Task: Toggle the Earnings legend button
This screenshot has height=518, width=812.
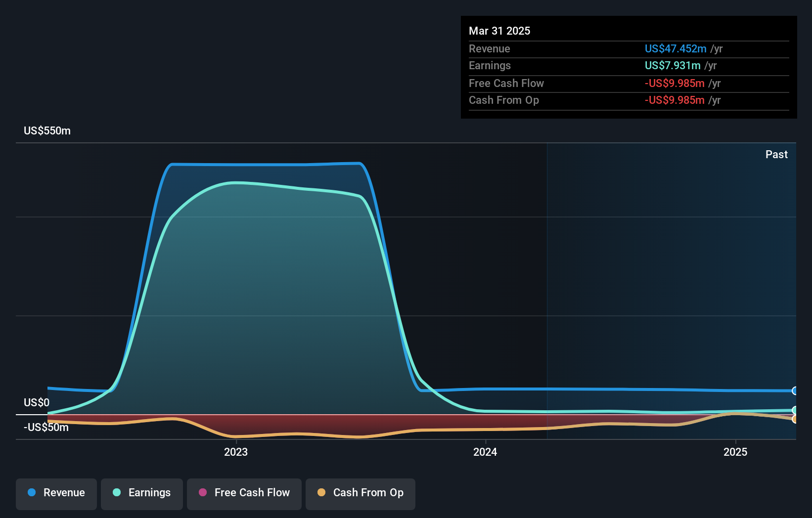Action: click(x=142, y=494)
